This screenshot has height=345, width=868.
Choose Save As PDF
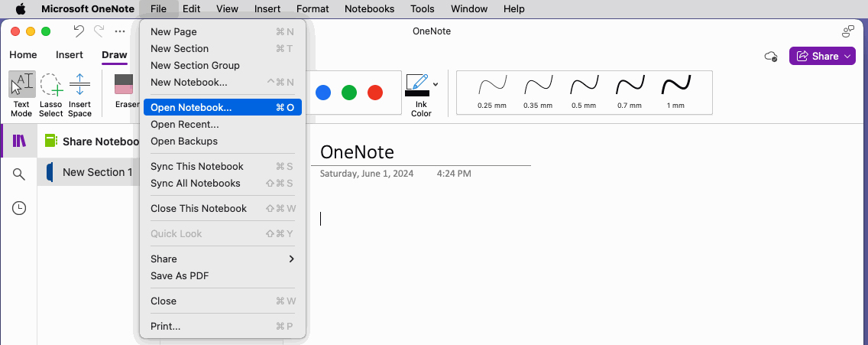pos(222,276)
